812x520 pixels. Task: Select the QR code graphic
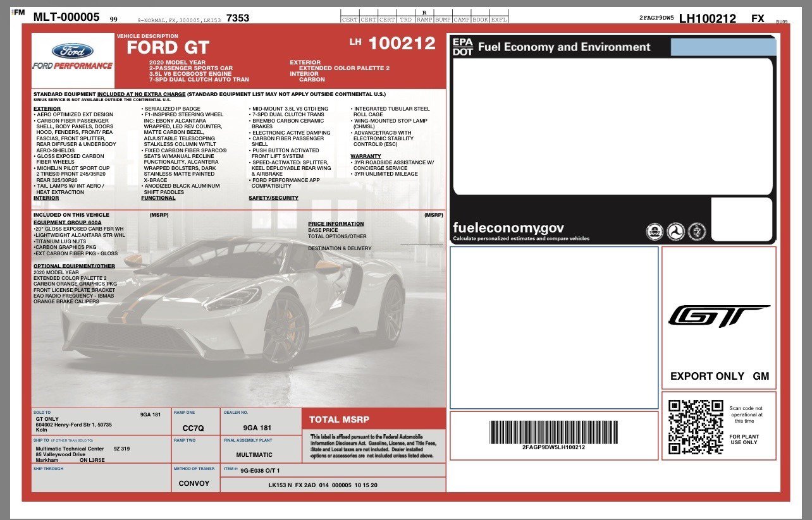click(696, 426)
